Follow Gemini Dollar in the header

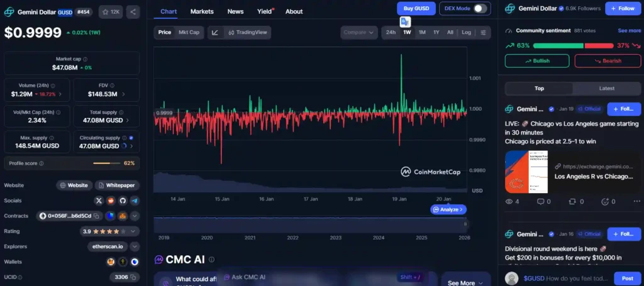click(623, 9)
